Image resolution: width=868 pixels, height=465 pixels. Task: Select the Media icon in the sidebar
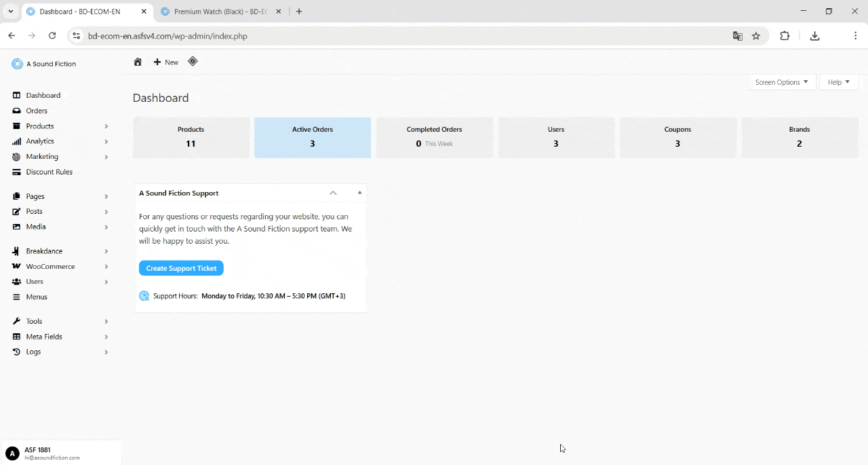click(x=16, y=227)
